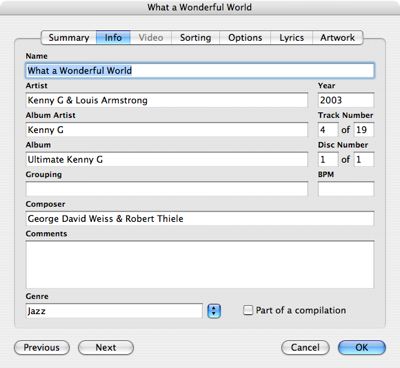Open the Lyrics tab
Screen dimensions: 400x368
pyautogui.click(x=291, y=38)
